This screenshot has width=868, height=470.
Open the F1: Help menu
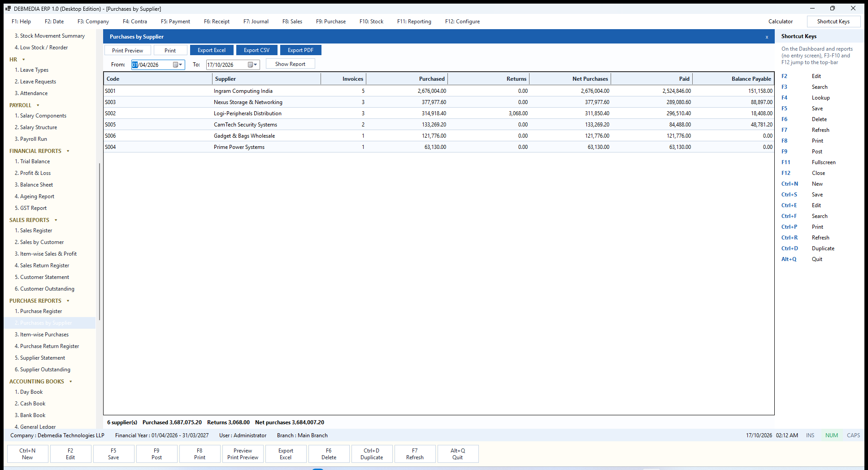21,22
